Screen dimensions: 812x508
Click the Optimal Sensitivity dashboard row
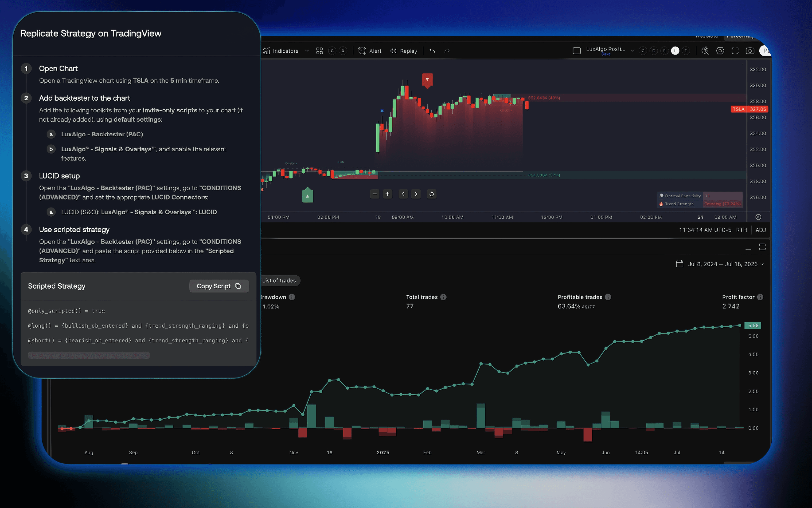click(x=700, y=196)
